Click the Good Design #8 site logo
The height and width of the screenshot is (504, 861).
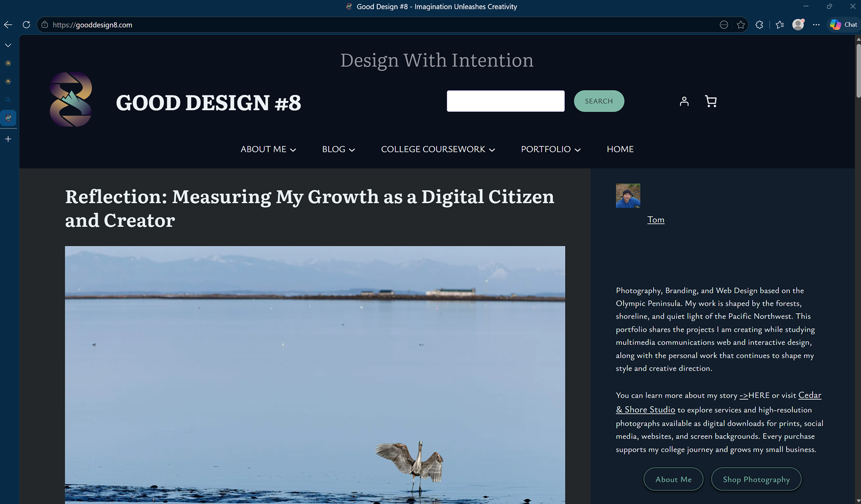click(71, 99)
